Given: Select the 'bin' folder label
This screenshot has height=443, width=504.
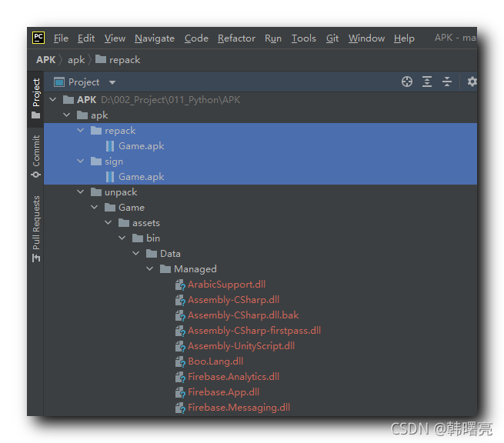Looking at the screenshot, I should (153, 238).
